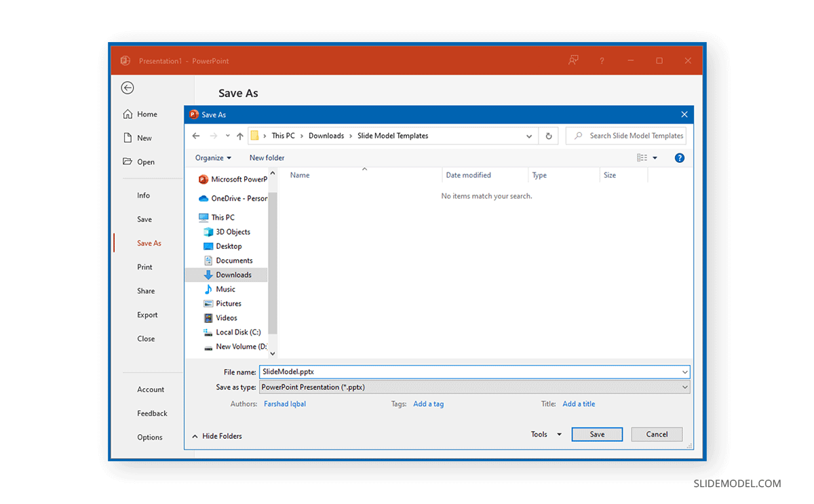Click the Add a tag link
The height and width of the screenshot is (504, 814).
[x=428, y=403]
